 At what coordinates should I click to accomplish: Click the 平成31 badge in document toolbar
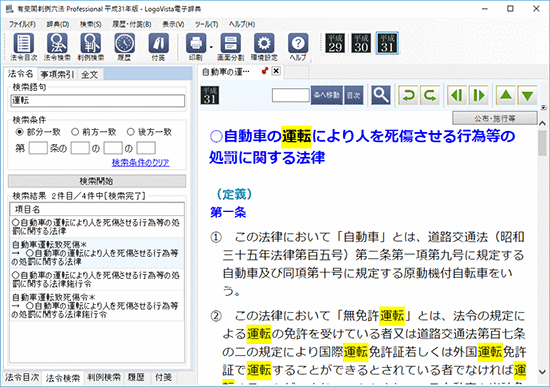pyautogui.click(x=210, y=95)
